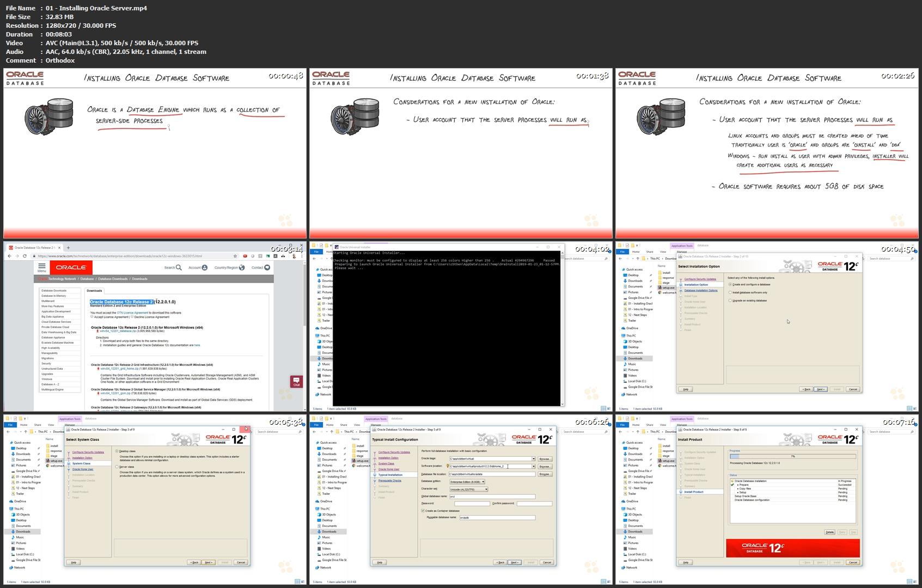This screenshot has width=922, height=588.
Task: Open the Home tab in Explorer behind the Step 5 installer
Action: coord(329,425)
